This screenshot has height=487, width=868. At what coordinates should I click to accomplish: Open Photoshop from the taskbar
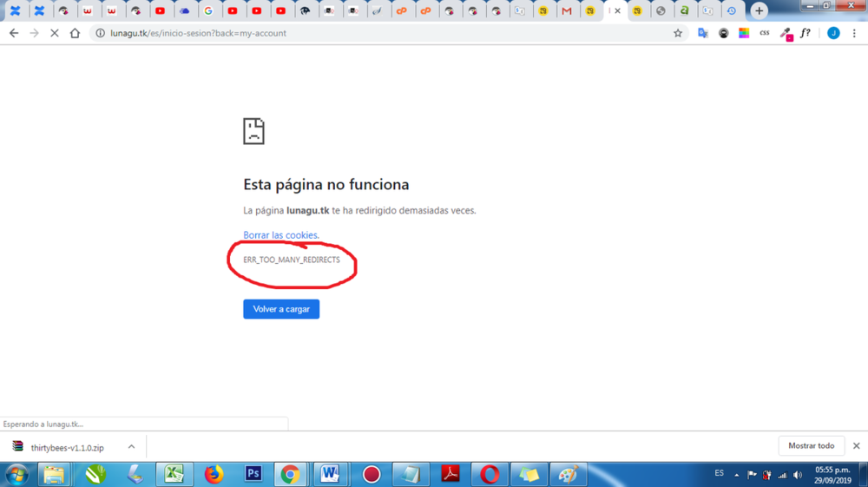(253, 474)
